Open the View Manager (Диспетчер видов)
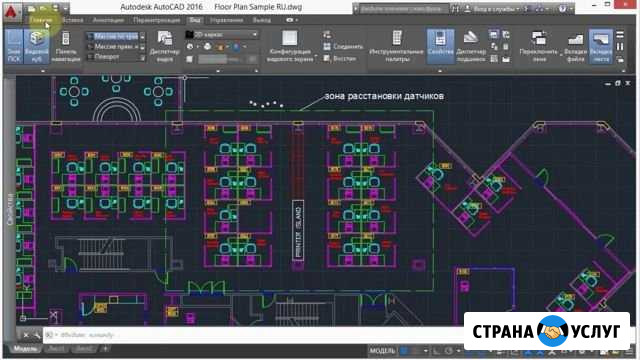 point(164,47)
